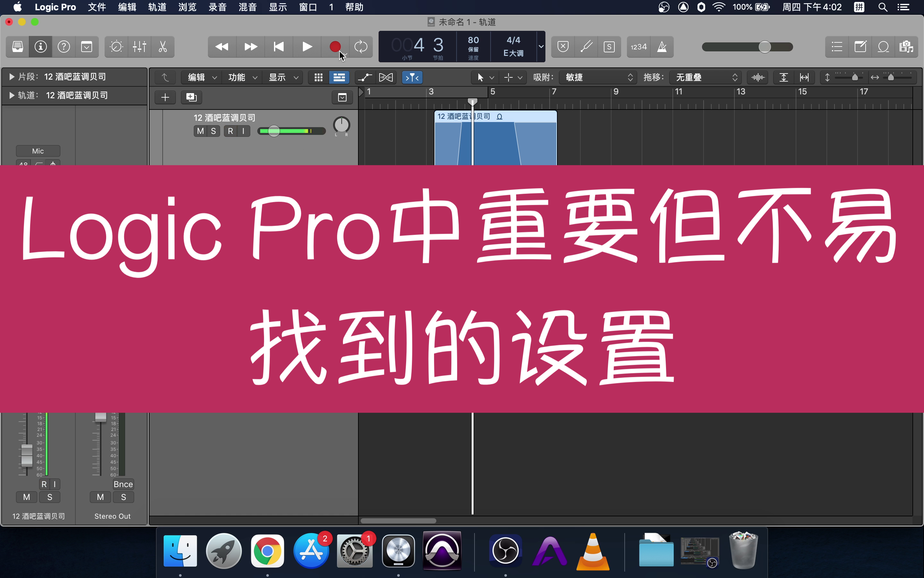The image size is (924, 578).
Task: Select the 12 酒吧蓝调贝司 region
Action: (496, 138)
